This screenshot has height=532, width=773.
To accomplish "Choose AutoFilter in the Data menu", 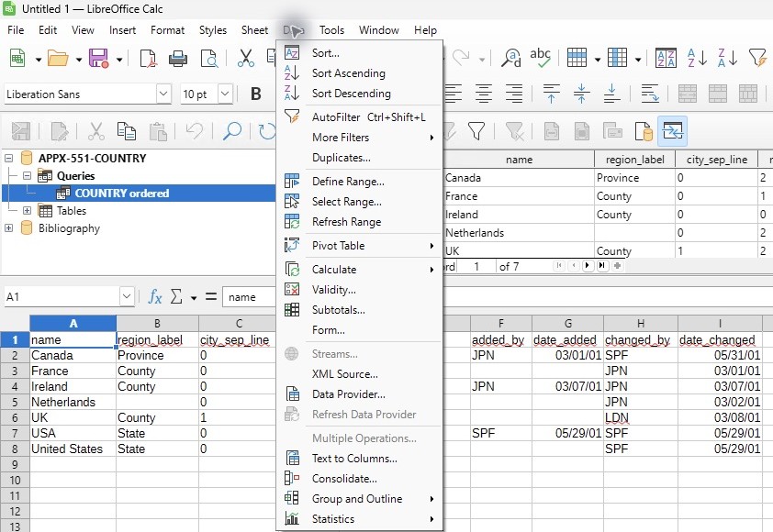I will tap(359, 117).
